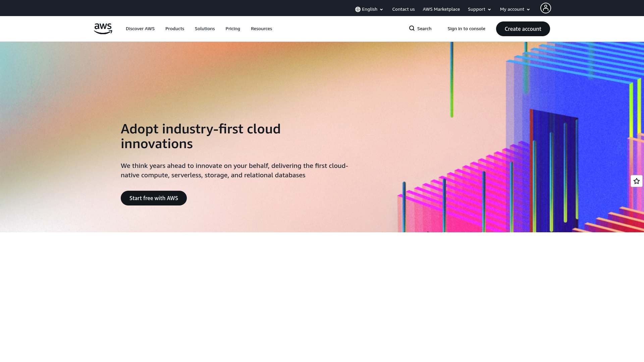Open the Discover AWS menu
The width and height of the screenshot is (644, 362).
pyautogui.click(x=140, y=29)
